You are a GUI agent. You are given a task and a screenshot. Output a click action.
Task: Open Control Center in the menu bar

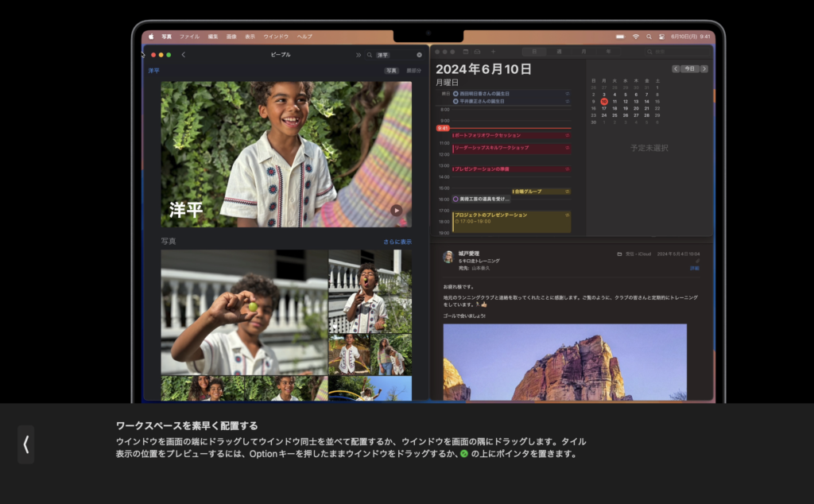click(661, 37)
